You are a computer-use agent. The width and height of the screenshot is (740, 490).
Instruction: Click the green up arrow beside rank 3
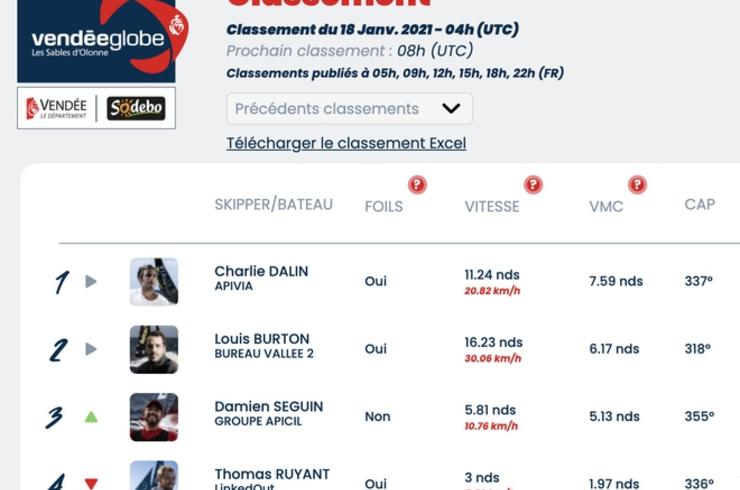91,417
